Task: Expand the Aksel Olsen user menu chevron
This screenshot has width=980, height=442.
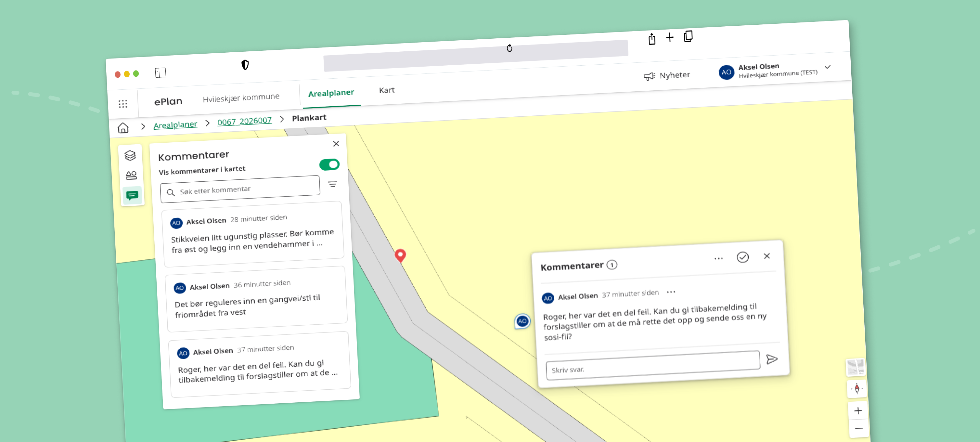Action: coord(828,67)
